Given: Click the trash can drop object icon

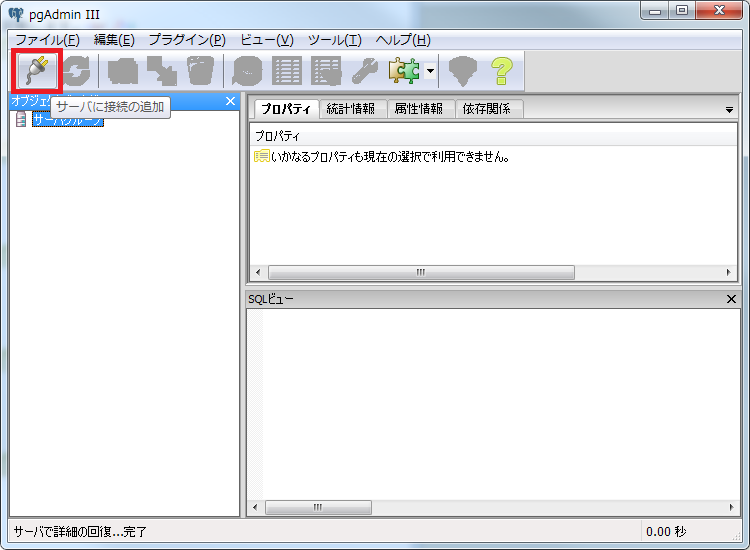Looking at the screenshot, I should [x=200, y=71].
